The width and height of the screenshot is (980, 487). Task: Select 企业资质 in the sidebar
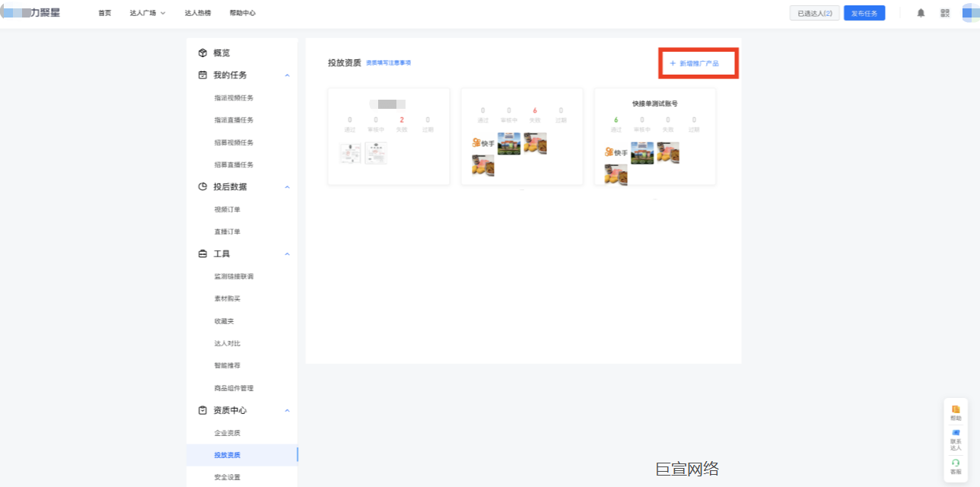(228, 433)
